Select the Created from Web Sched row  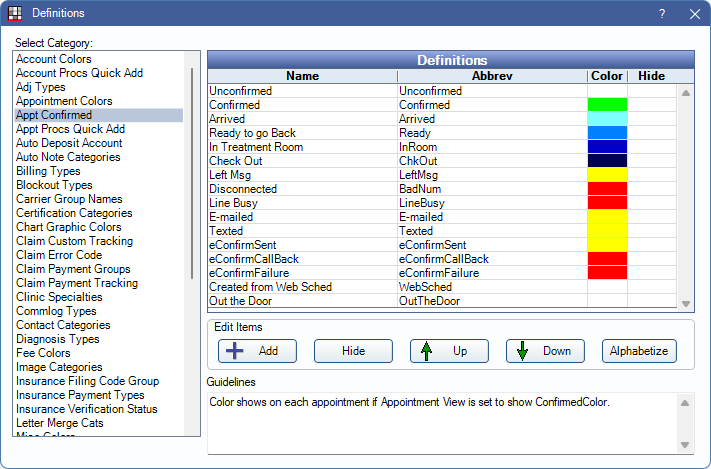[x=302, y=286]
